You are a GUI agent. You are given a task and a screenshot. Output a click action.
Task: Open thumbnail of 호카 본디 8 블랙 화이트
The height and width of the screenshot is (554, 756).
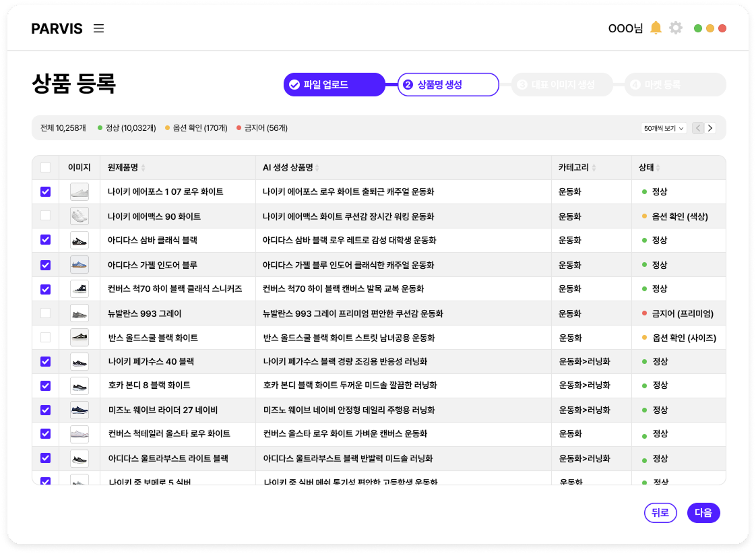coord(79,386)
